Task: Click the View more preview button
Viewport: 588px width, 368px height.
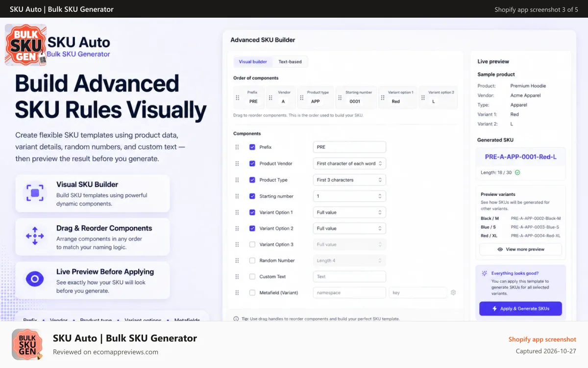Action: point(520,249)
